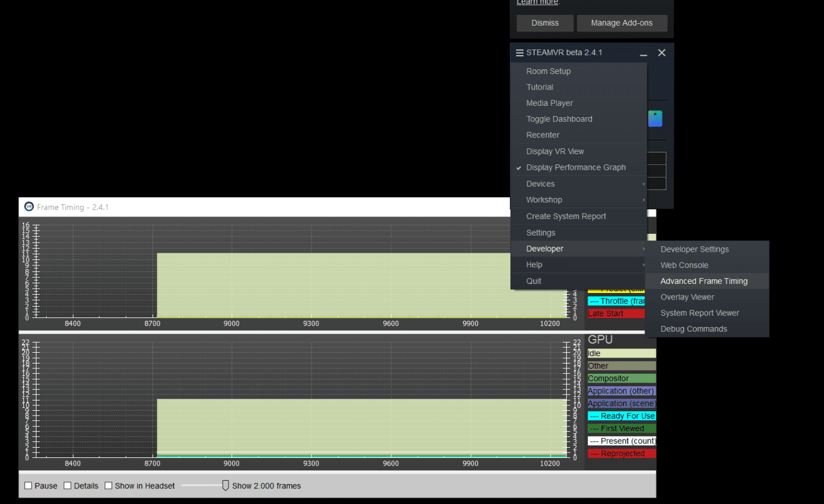Click the Ready For Use legend entry

tap(622, 416)
